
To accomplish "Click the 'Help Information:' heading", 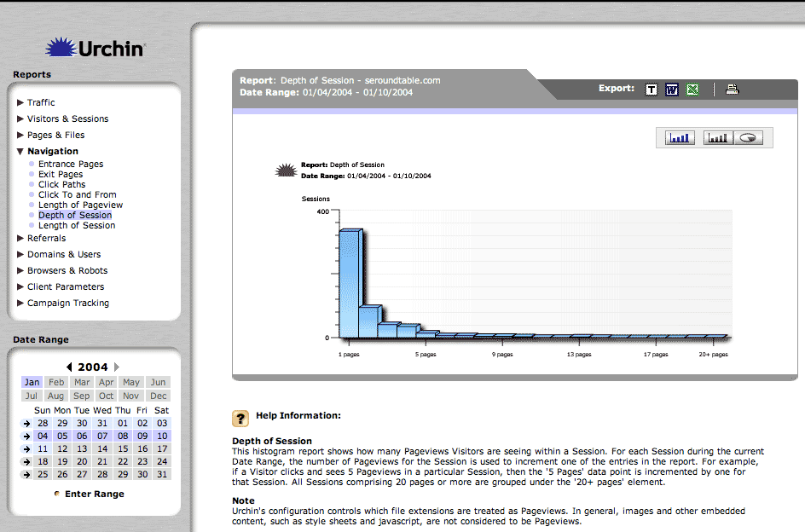I will [298, 415].
